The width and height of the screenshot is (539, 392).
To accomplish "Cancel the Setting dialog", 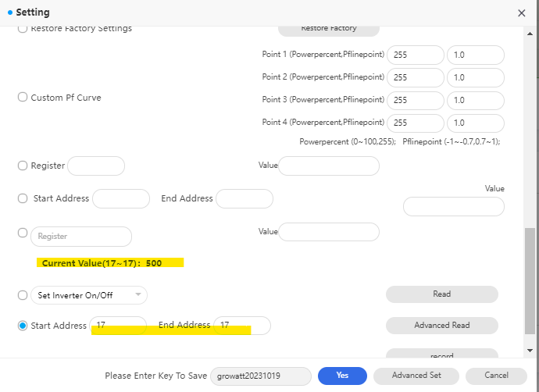I will 496,376.
